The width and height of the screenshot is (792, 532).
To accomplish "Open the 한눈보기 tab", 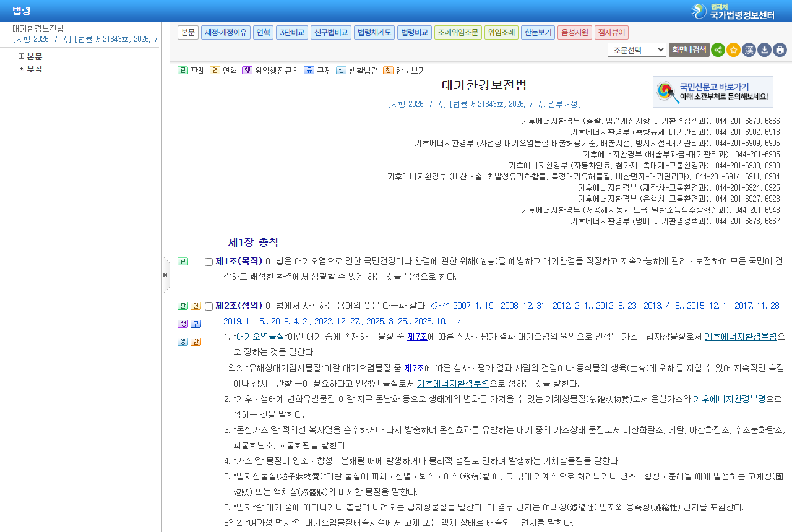I will (x=538, y=33).
